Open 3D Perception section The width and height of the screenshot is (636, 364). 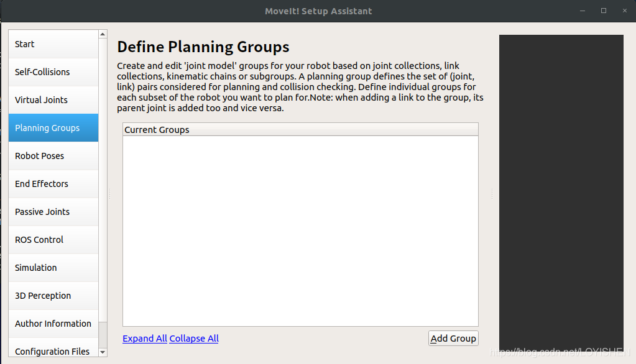point(53,296)
